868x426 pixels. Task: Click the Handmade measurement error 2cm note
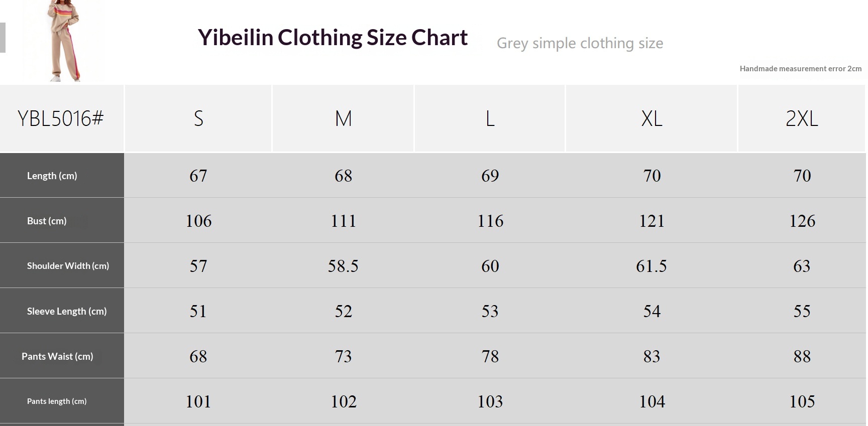click(801, 69)
